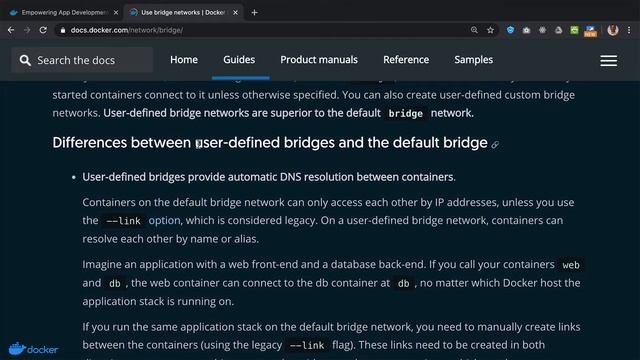
Task: Open the Home nav item
Action: click(x=184, y=60)
